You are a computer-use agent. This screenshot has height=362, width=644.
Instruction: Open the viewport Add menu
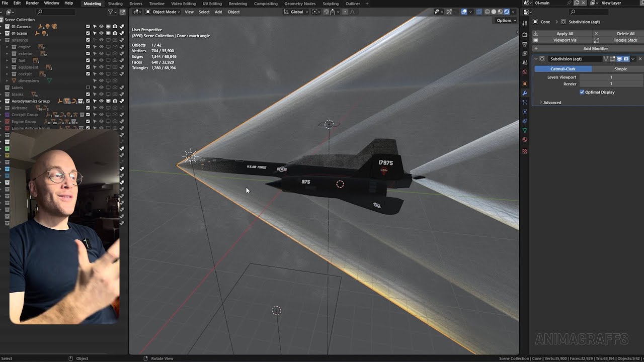[218, 12]
